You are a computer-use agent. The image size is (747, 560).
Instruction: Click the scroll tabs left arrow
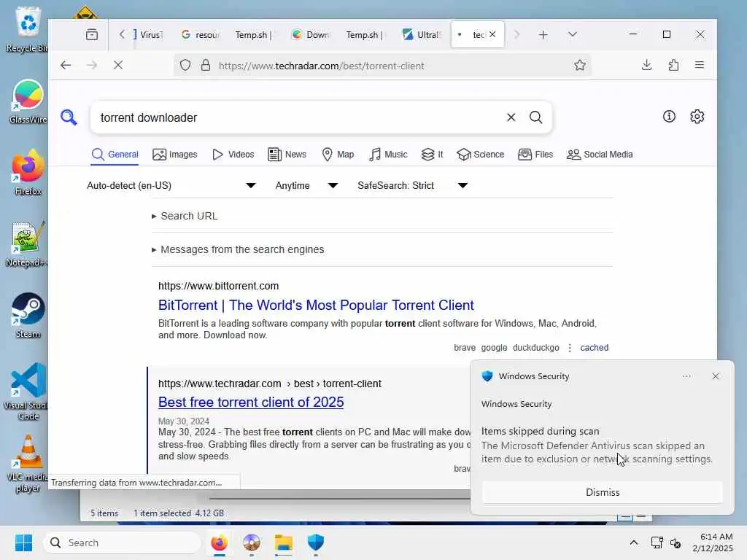(x=122, y=34)
